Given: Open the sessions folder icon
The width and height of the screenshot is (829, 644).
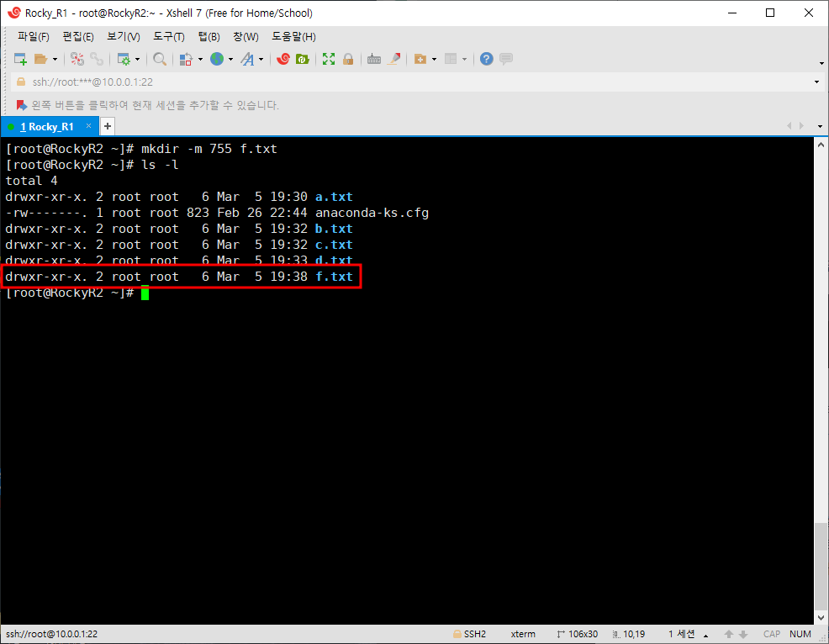Looking at the screenshot, I should pos(40,59).
